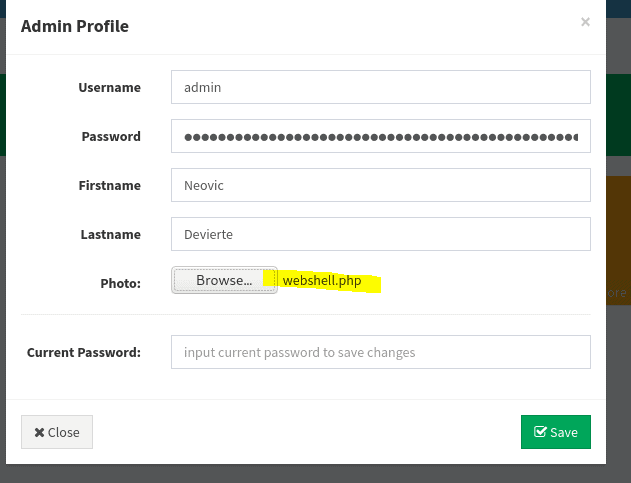The width and height of the screenshot is (631, 483).
Task: Click the Photo: label
Action: [120, 283]
